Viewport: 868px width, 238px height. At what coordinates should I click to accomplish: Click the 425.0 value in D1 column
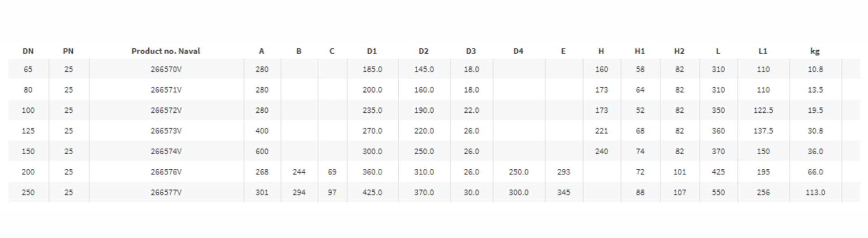(x=372, y=192)
